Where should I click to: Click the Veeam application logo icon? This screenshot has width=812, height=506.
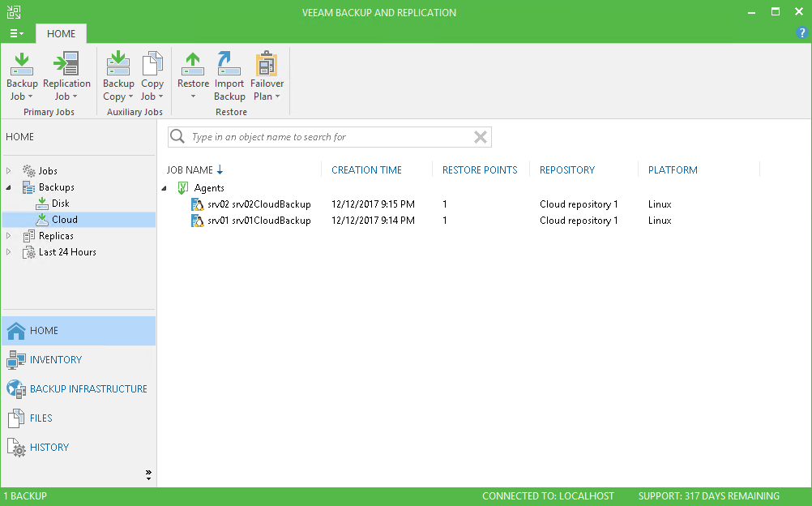pos(14,12)
